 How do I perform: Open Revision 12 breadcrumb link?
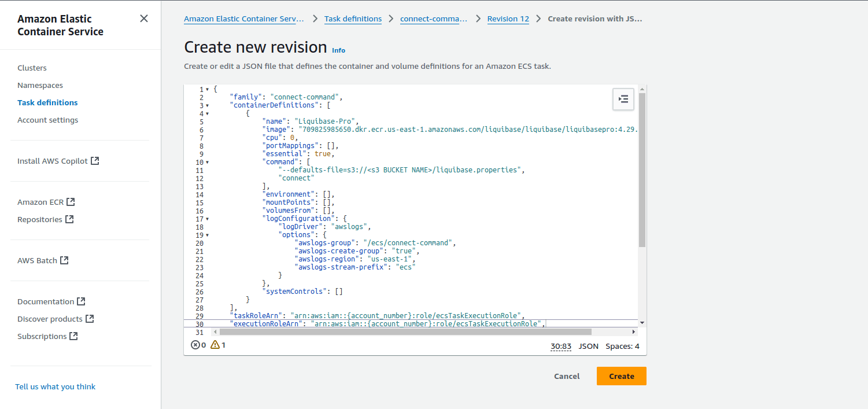click(508, 19)
